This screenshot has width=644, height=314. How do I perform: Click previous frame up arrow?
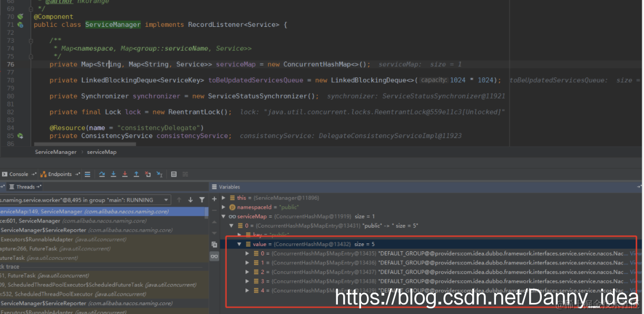[x=179, y=200]
